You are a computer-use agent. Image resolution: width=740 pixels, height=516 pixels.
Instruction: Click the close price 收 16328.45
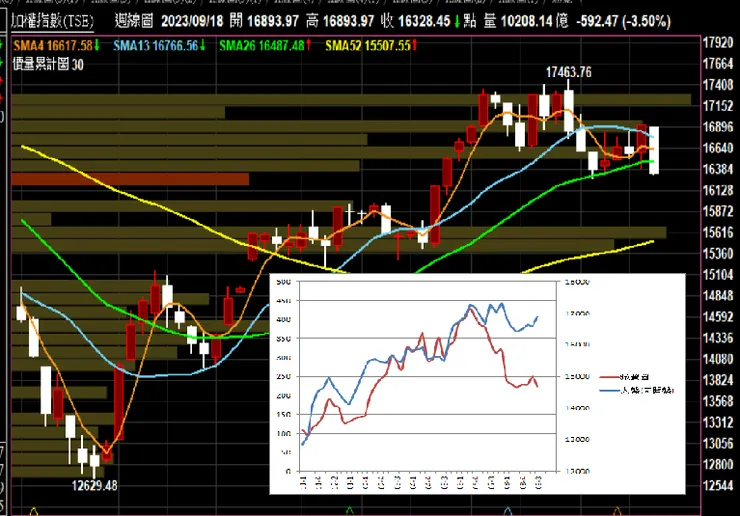coord(416,21)
